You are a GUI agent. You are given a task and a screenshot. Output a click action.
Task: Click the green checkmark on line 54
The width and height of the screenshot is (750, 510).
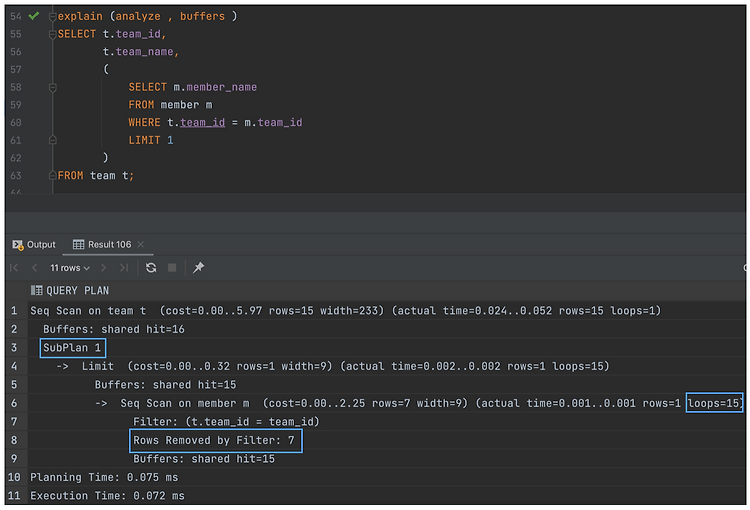(x=33, y=16)
